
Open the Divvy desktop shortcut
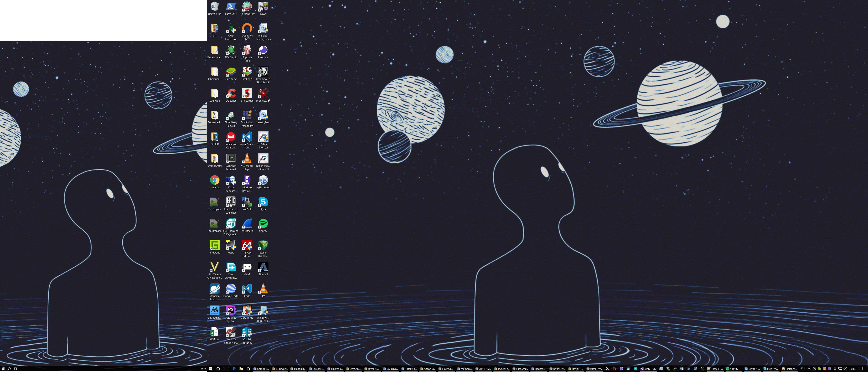[x=263, y=8]
